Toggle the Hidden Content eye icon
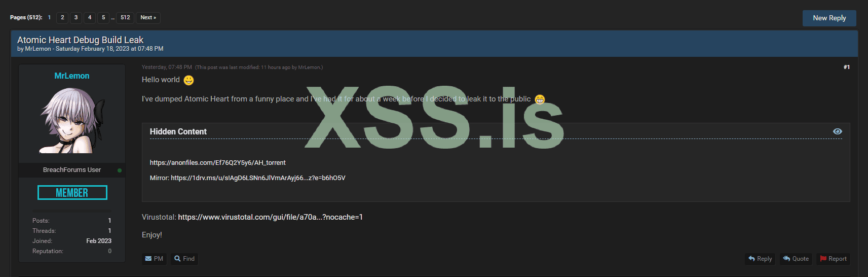Screen dimensions: 868x277 tap(838, 131)
